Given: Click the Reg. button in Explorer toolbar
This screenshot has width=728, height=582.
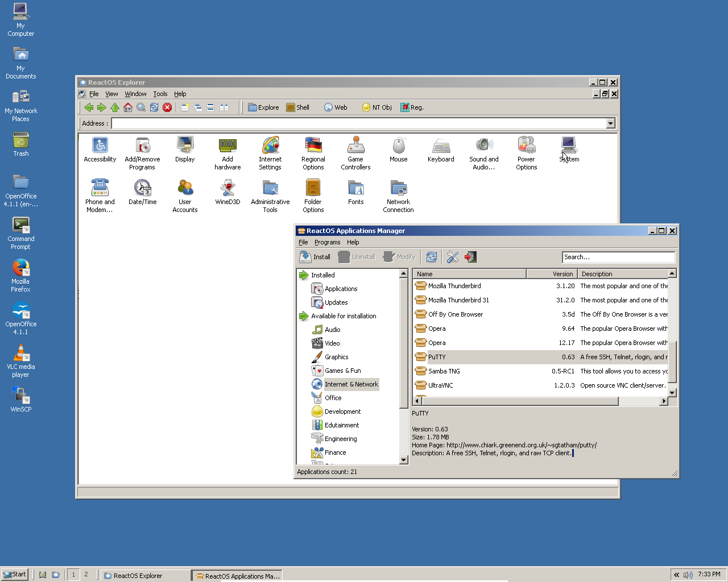Looking at the screenshot, I should (x=412, y=107).
